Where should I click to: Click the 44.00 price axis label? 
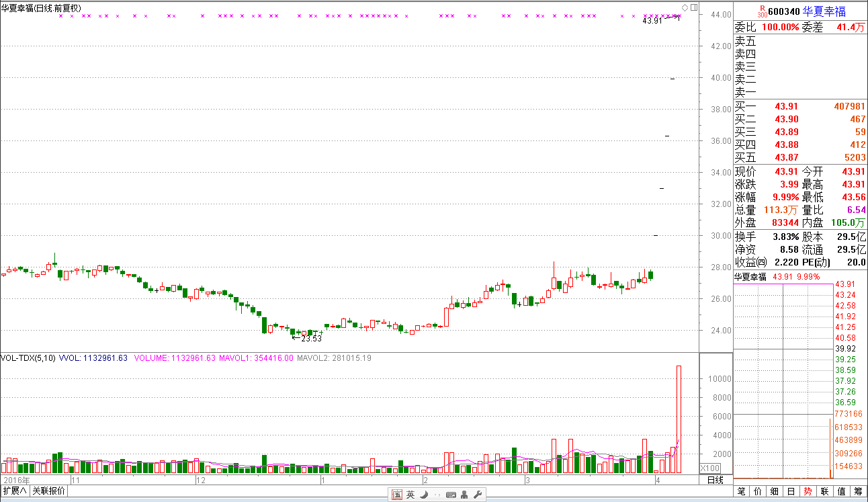tap(722, 14)
